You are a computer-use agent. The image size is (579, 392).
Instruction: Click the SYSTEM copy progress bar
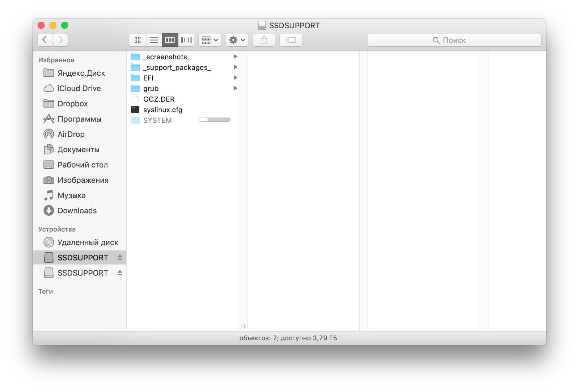tap(215, 120)
